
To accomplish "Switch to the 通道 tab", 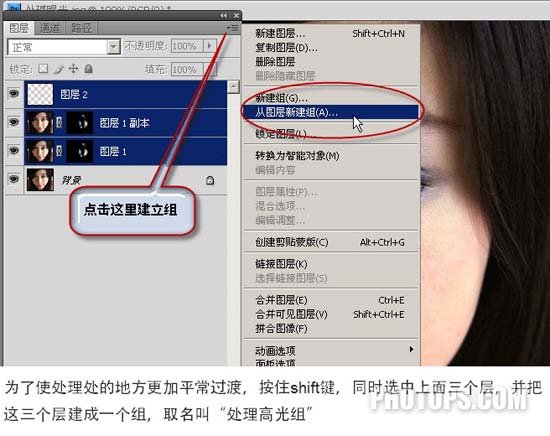I will point(49,28).
